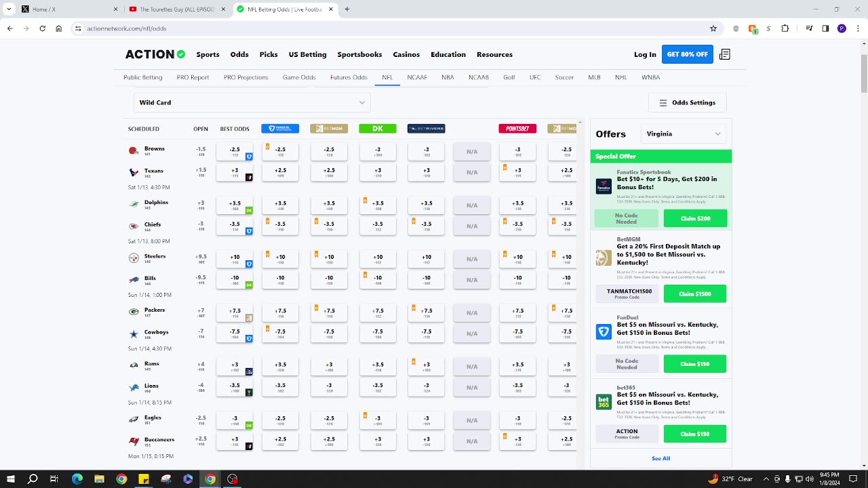Click the address bar showing actionnetwork.com/nfl/odds
868x488 pixels.
[393, 28]
